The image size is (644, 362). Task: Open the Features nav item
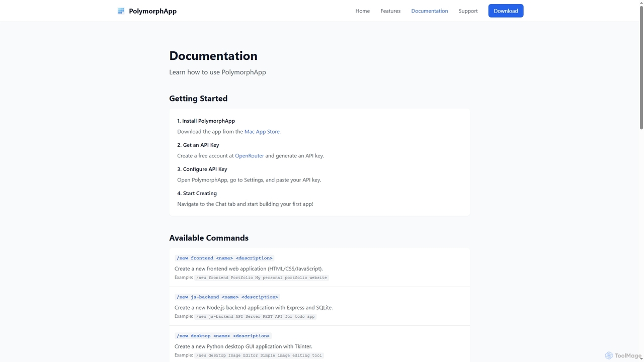point(390,11)
